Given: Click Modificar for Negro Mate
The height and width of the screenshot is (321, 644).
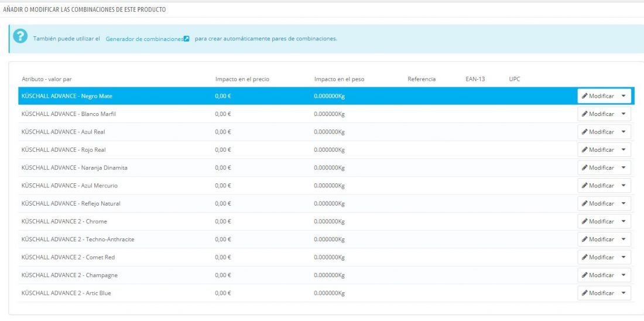Looking at the screenshot, I should pyautogui.click(x=598, y=95).
